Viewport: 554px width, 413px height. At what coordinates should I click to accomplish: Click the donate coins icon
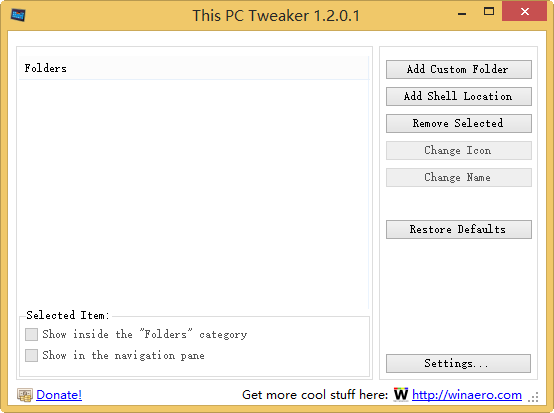[x=25, y=395]
